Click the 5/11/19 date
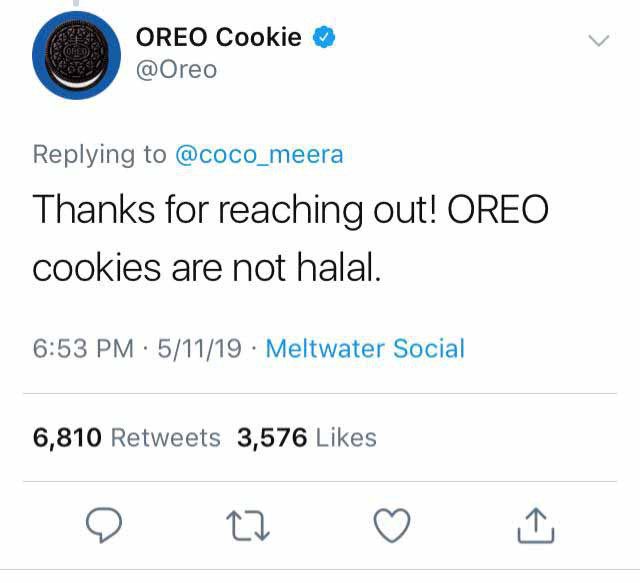The image size is (640, 583). (x=200, y=349)
